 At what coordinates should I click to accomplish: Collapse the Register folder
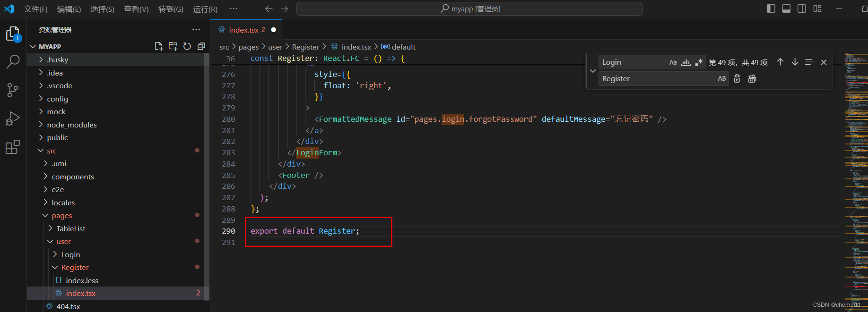coord(55,267)
